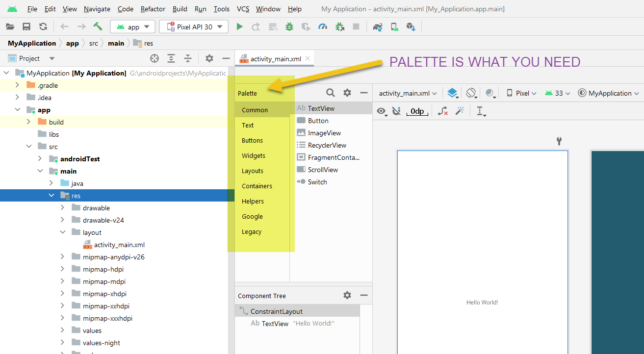
Task: Click the Attach debugger to process icon
Action: pyautogui.click(x=339, y=27)
